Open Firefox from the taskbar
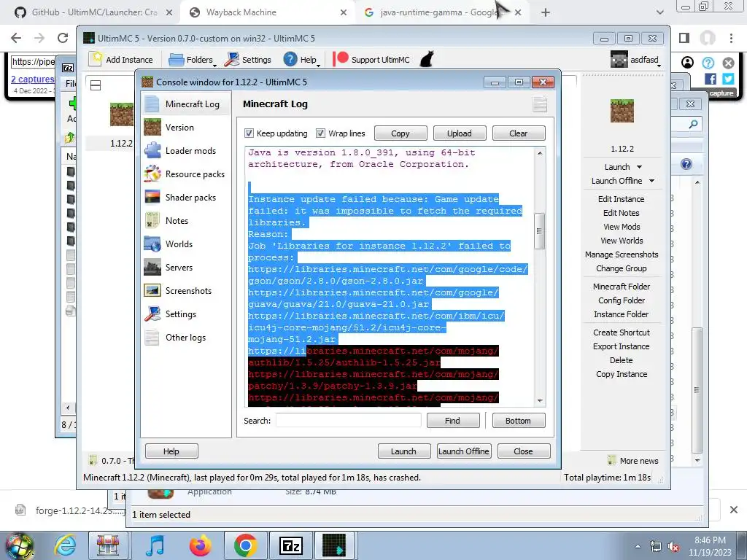747x560 pixels. 200,545
